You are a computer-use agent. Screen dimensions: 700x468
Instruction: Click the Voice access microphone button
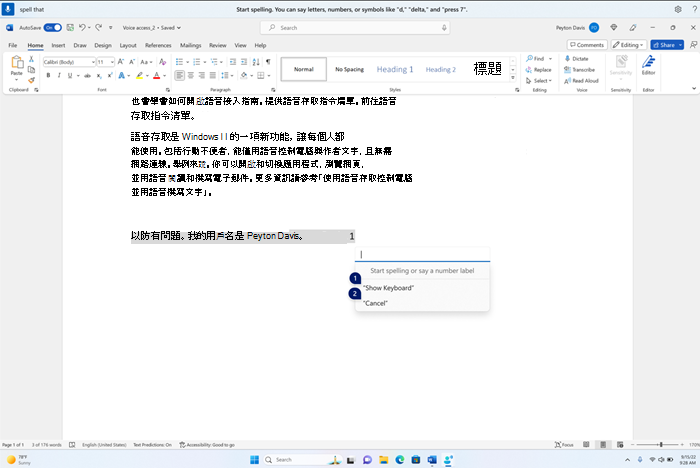(8, 9)
